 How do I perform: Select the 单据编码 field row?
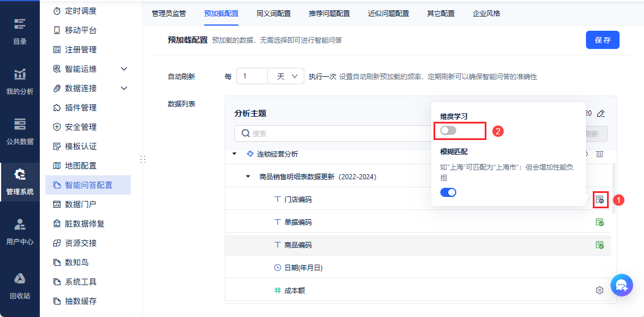[418, 223]
